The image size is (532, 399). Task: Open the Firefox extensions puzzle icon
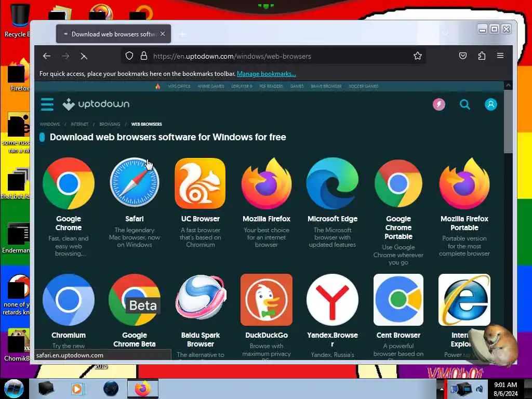pos(482,56)
